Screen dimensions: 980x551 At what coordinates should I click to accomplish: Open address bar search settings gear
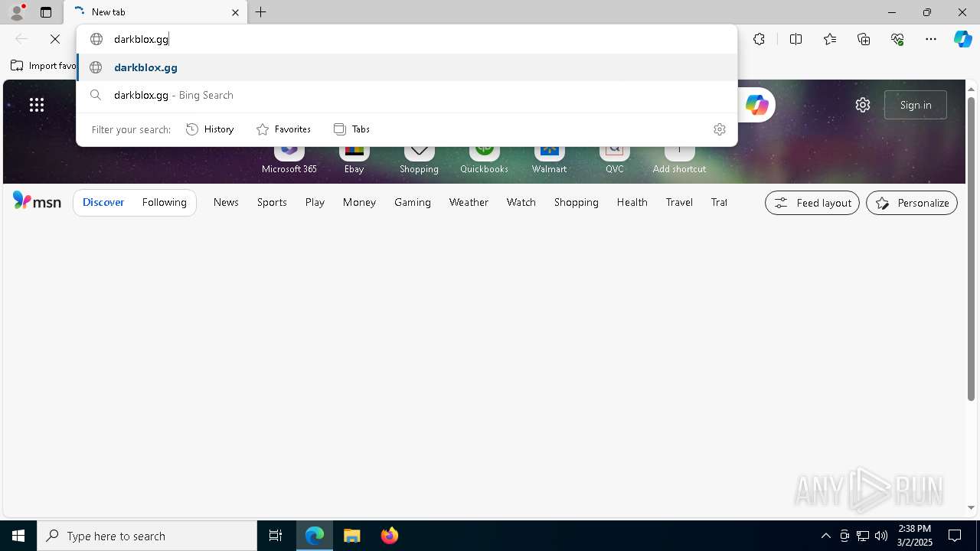click(719, 129)
